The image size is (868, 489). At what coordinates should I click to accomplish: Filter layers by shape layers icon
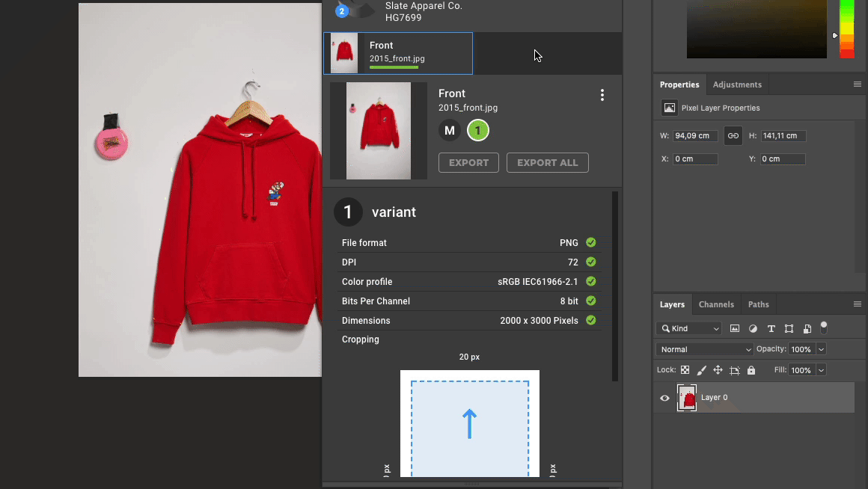(x=789, y=329)
